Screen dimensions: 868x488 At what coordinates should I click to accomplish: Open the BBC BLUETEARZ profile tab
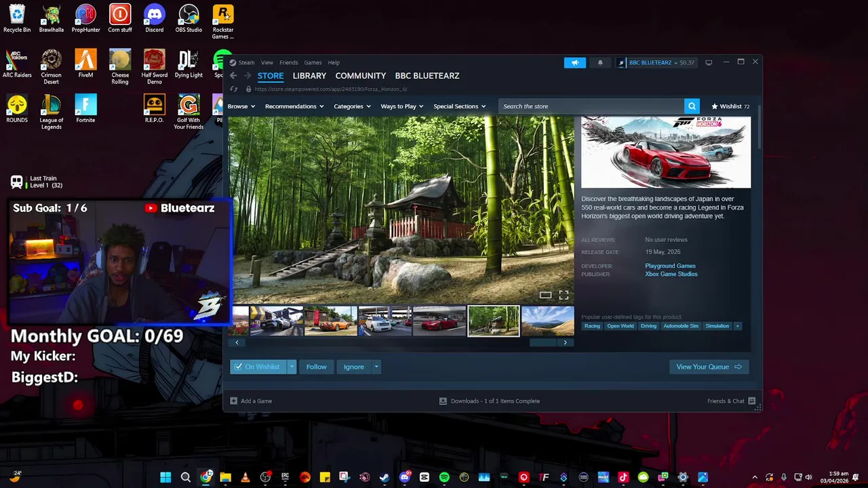click(427, 76)
